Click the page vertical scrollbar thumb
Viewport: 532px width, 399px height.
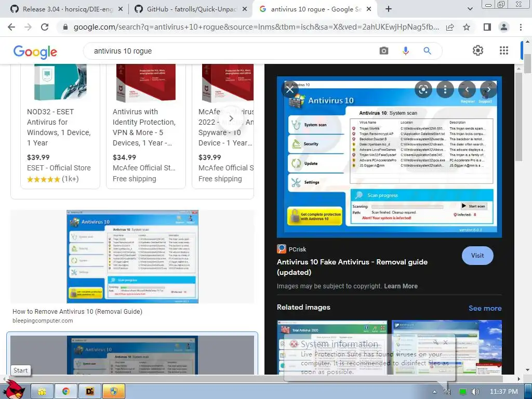[527, 63]
